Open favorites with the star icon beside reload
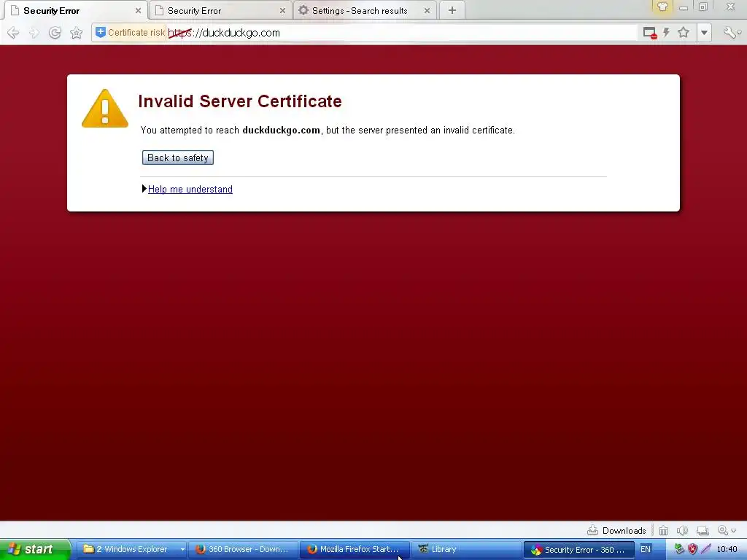This screenshot has height=560, width=747. pos(76,33)
